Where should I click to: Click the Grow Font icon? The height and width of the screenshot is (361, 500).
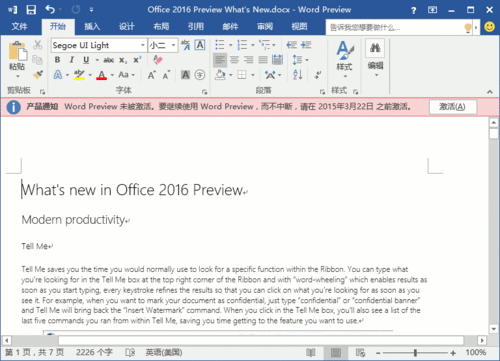pyautogui.click(x=151, y=75)
